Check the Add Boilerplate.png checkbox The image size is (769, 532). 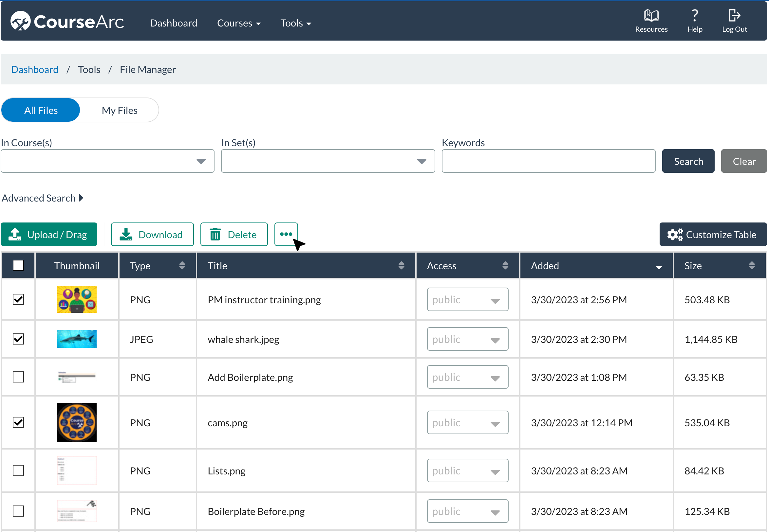pyautogui.click(x=18, y=377)
